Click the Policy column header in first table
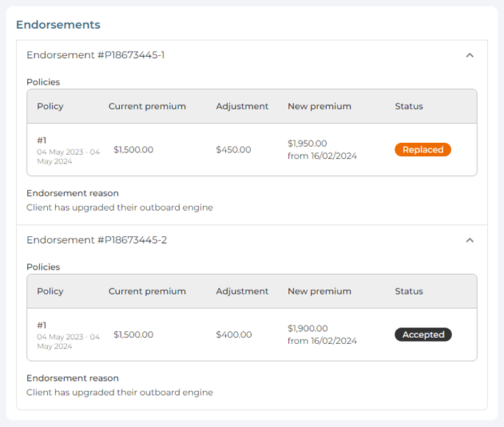 50,106
